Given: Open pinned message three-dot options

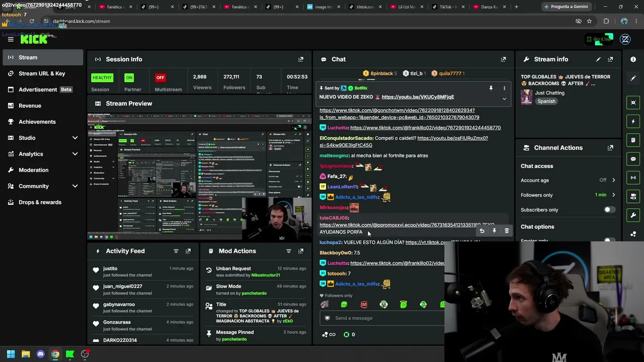Looking at the screenshot, I should [x=504, y=88].
